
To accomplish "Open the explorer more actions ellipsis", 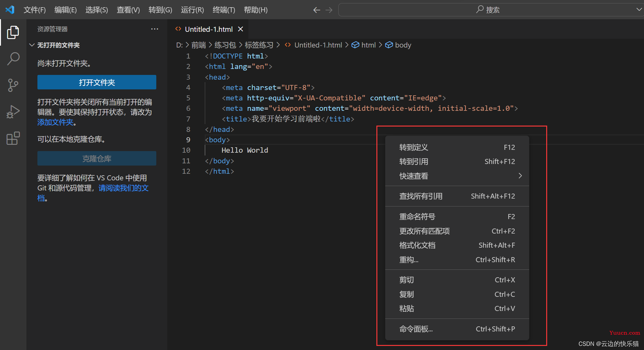I will tap(154, 29).
